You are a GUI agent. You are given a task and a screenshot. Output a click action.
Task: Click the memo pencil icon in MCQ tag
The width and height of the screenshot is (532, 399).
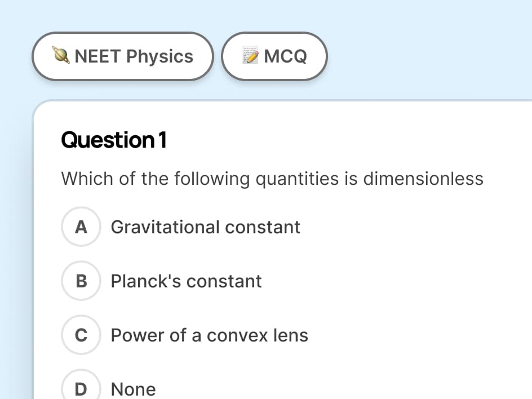(x=251, y=55)
